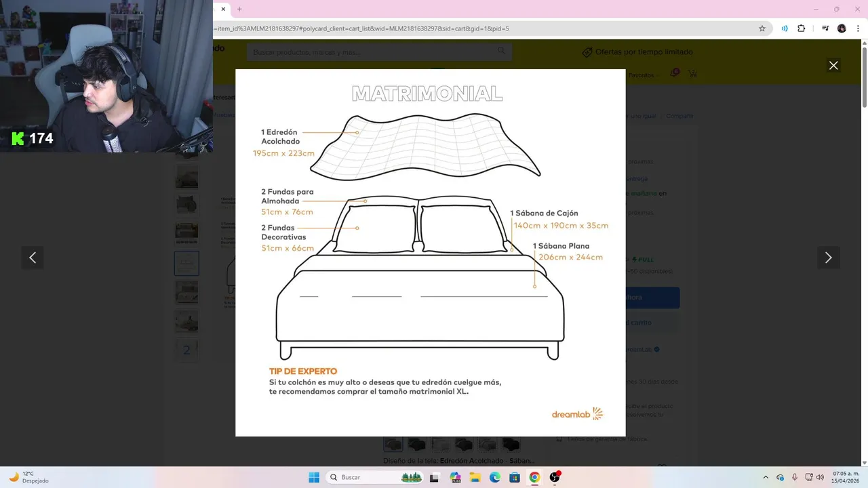
Task: Click the search magnifier in the store search bar
Action: 502,51
